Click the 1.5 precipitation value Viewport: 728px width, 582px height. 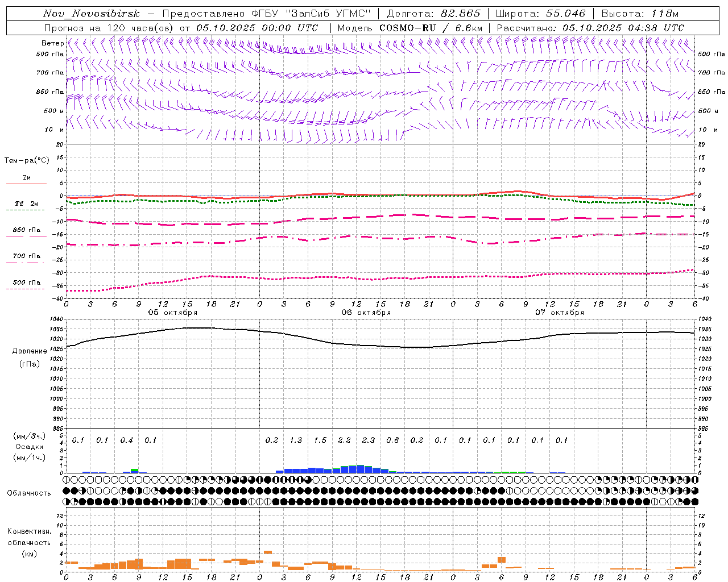coord(320,440)
